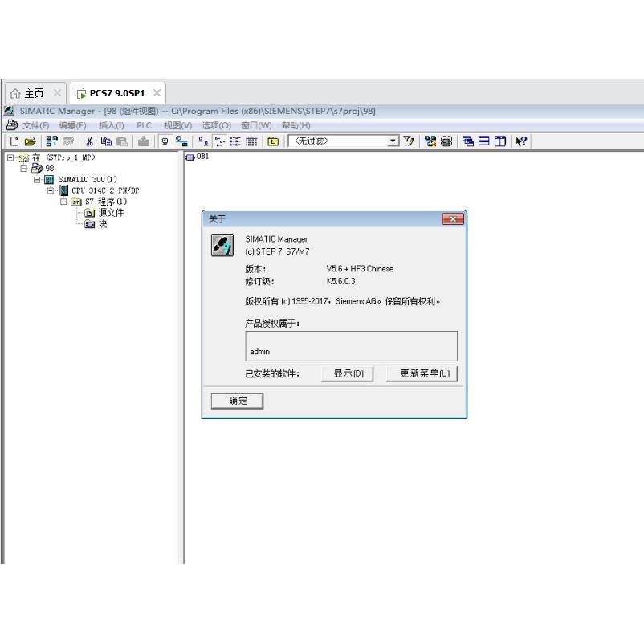Select SIMATIC 300(1) in the tree

click(88, 180)
